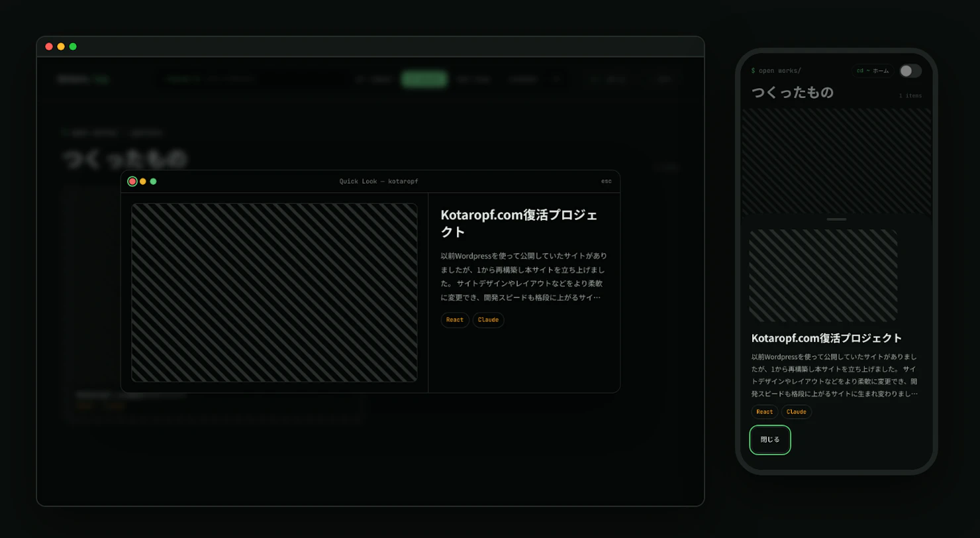Click the yellow dot of the outer browser window
This screenshot has height=538, width=980.
(61, 46)
